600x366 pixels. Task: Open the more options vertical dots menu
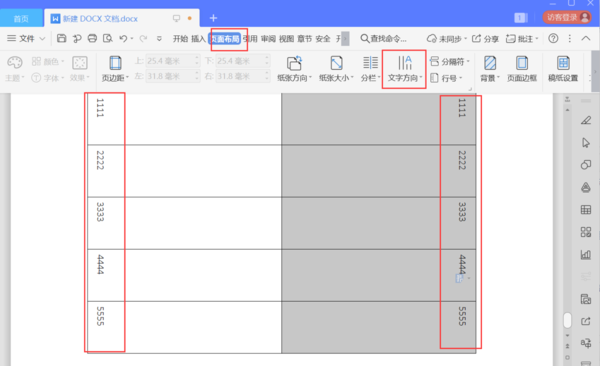(x=569, y=38)
